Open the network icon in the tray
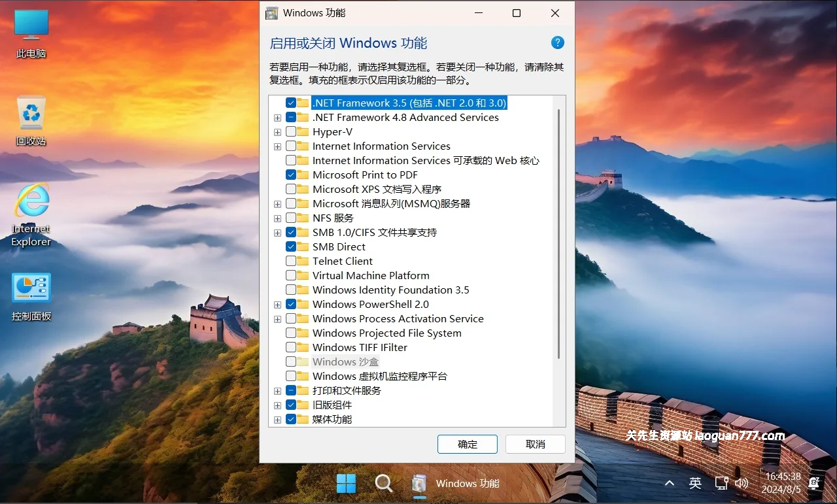The image size is (837, 504). [x=722, y=483]
